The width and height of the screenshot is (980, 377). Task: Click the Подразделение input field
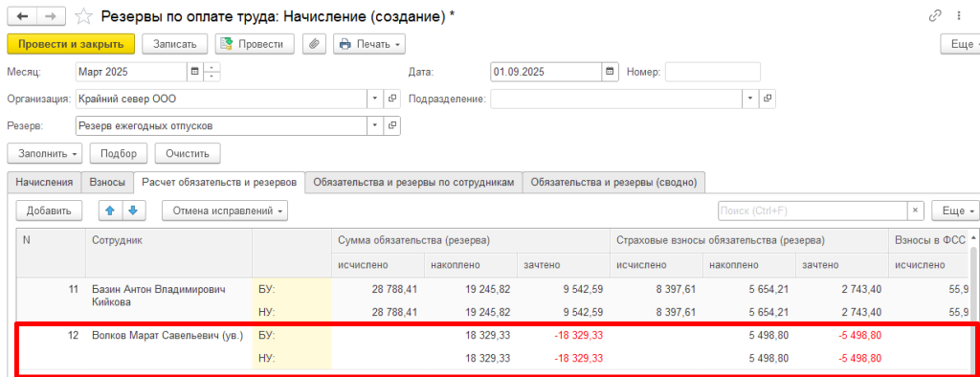616,99
